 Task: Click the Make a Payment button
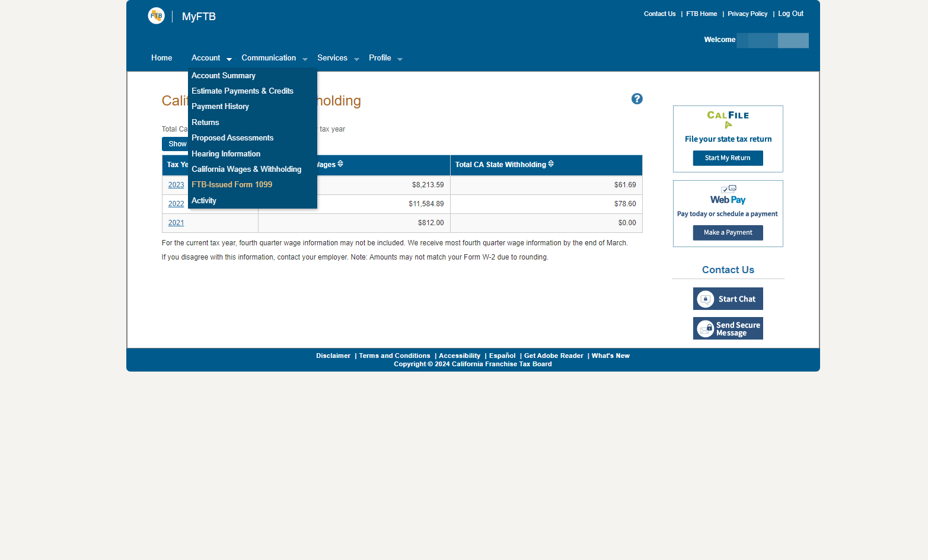[x=728, y=233]
